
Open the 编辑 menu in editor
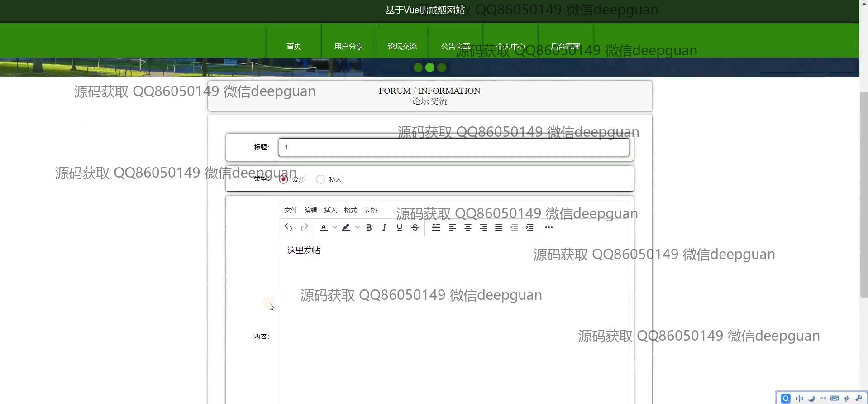[310, 210]
